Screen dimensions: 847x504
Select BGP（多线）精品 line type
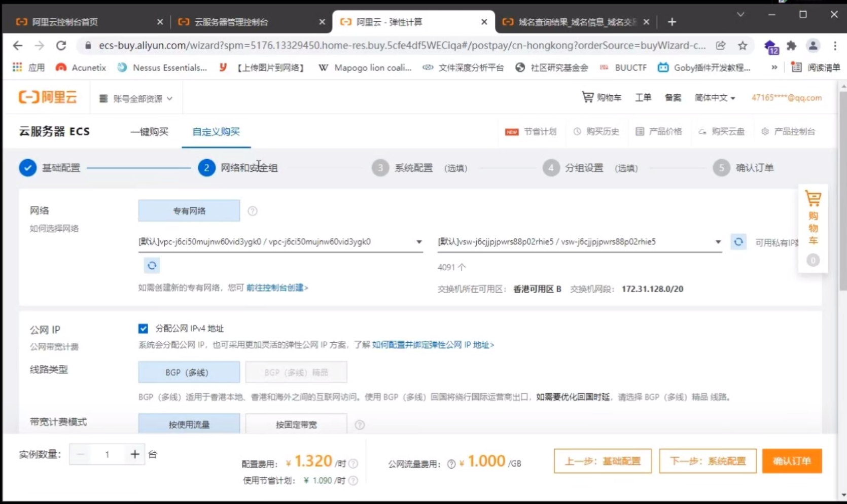(296, 372)
